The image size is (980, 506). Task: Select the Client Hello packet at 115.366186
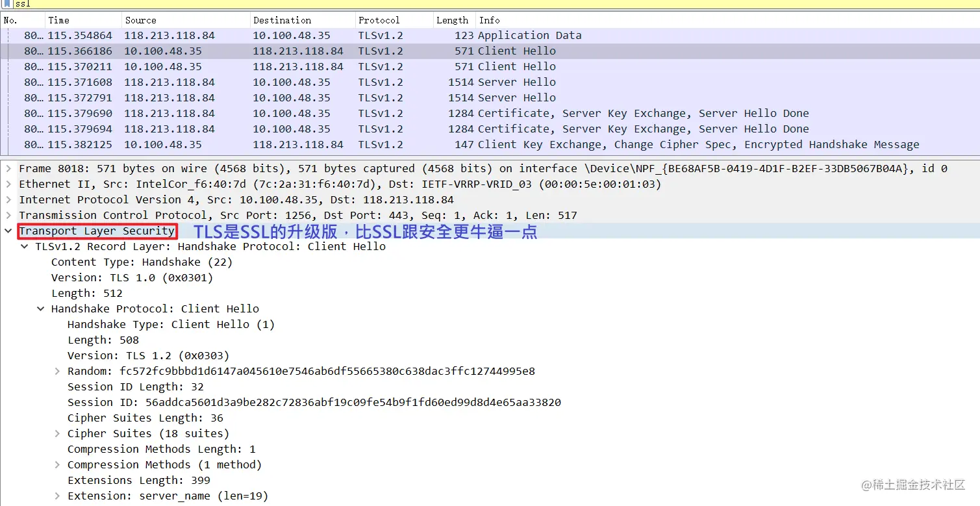pyautogui.click(x=490, y=51)
